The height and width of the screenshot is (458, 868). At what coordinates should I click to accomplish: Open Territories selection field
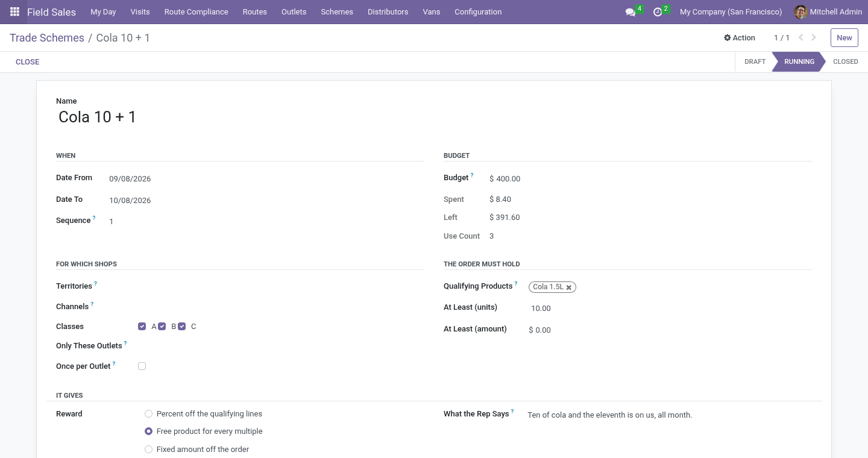(x=281, y=286)
